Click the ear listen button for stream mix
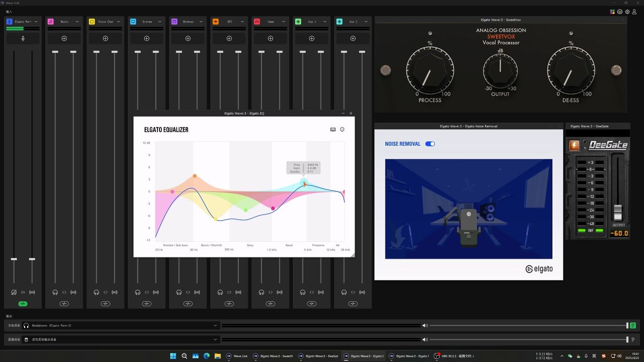Viewport: 644px width, 362px height. click(633, 339)
